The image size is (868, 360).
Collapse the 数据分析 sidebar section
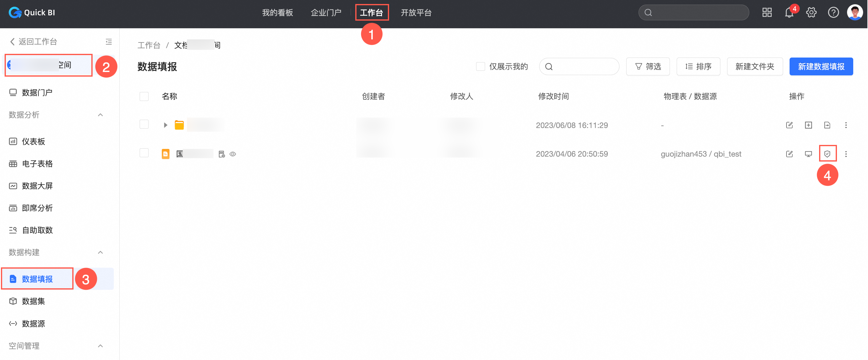(100, 115)
